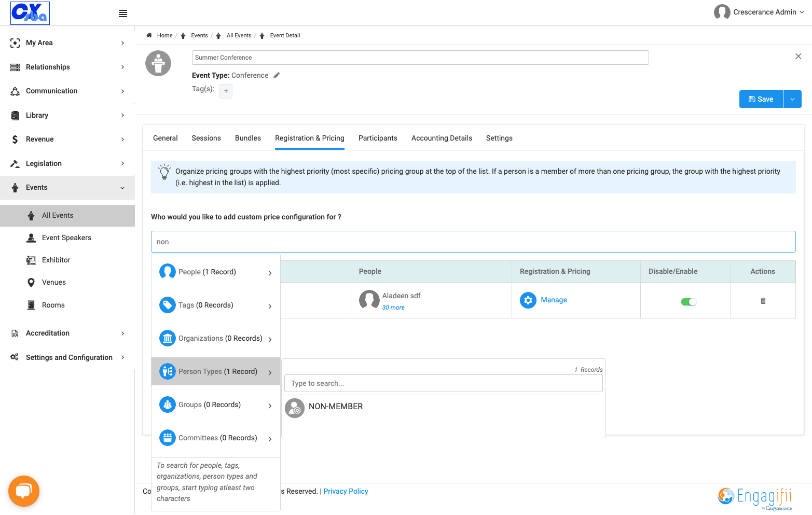
Task: Open Committees (0 Records) category
Action: [216, 438]
